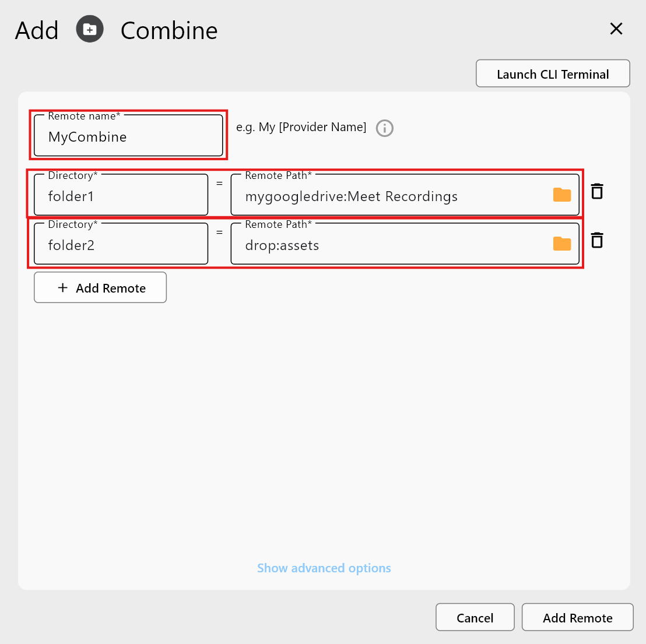Image resolution: width=646 pixels, height=644 pixels.
Task: Edit the MyCombine remote name field
Action: tap(128, 136)
